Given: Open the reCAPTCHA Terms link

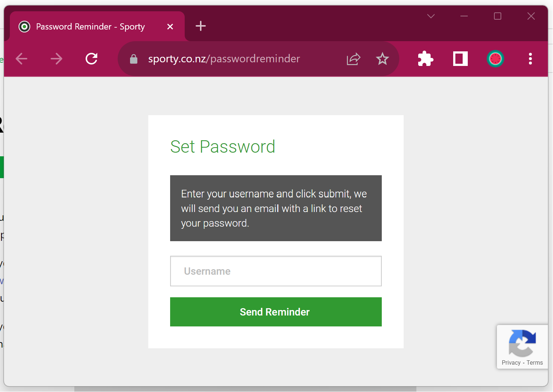Looking at the screenshot, I should (534, 362).
